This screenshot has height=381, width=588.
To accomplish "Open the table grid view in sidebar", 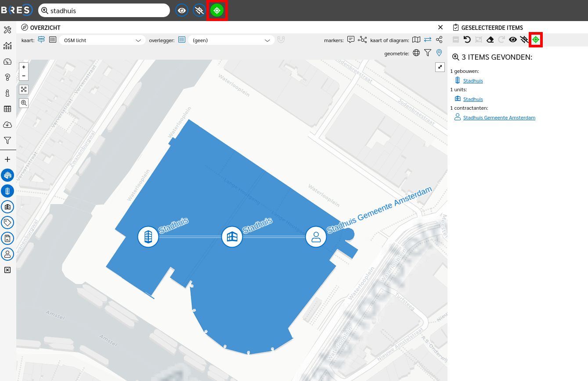I will coord(7,109).
